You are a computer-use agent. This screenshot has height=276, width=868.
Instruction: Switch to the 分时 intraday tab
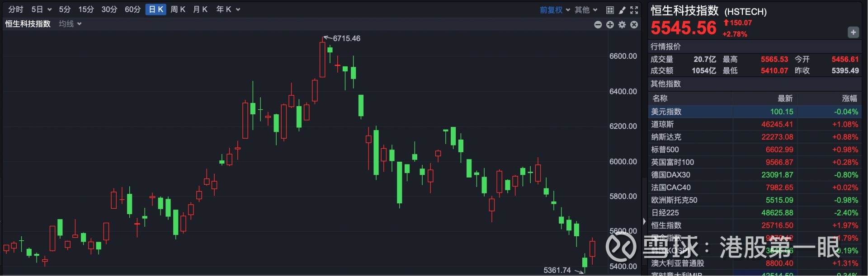pyautogui.click(x=15, y=9)
